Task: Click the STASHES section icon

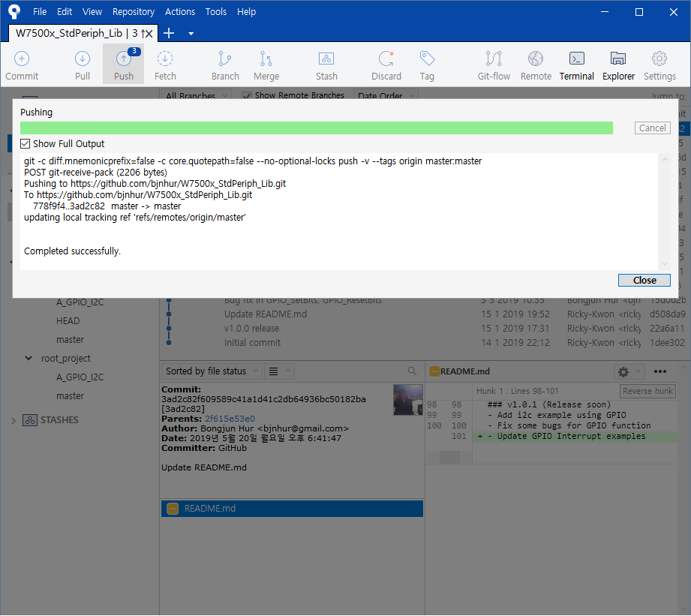Action: pos(29,420)
